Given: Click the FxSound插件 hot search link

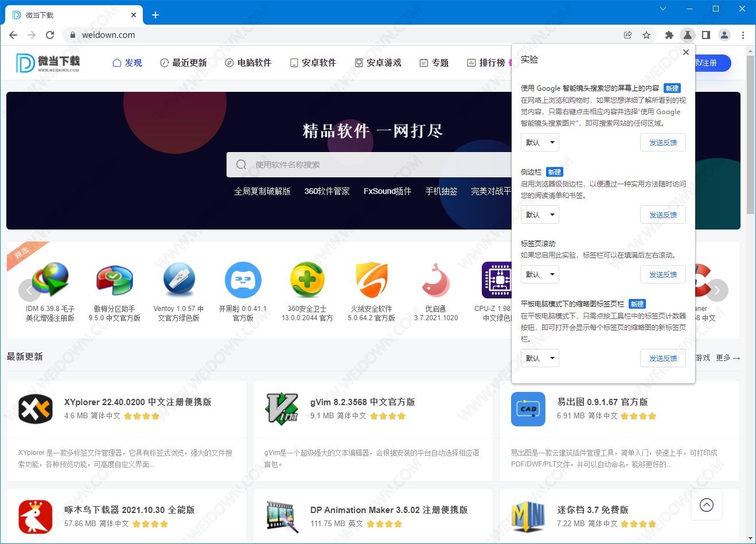Looking at the screenshot, I should coord(387,191).
